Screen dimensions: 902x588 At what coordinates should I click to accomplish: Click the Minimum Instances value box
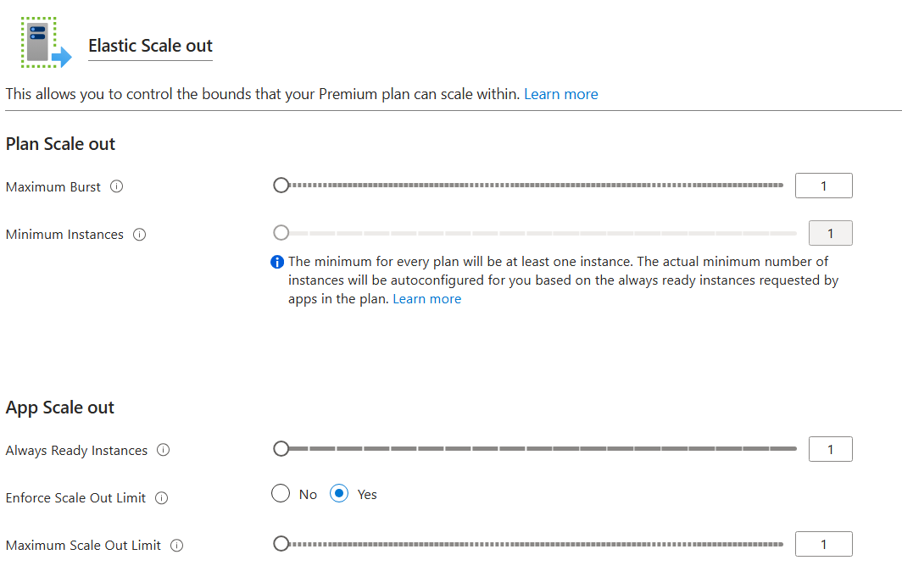point(831,233)
